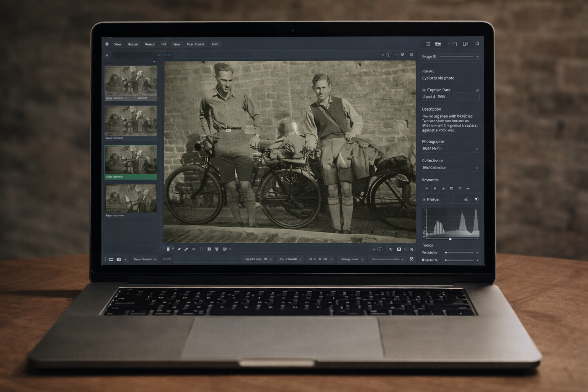Image resolution: width=588 pixels, height=392 pixels.
Task: Click the pause bars icon below the photo
Action: point(201,249)
